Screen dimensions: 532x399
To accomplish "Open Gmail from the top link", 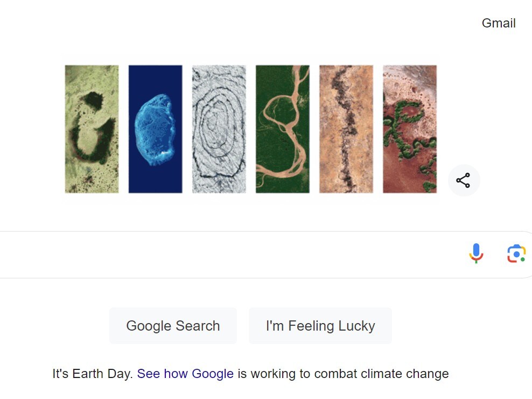I will pos(499,23).
